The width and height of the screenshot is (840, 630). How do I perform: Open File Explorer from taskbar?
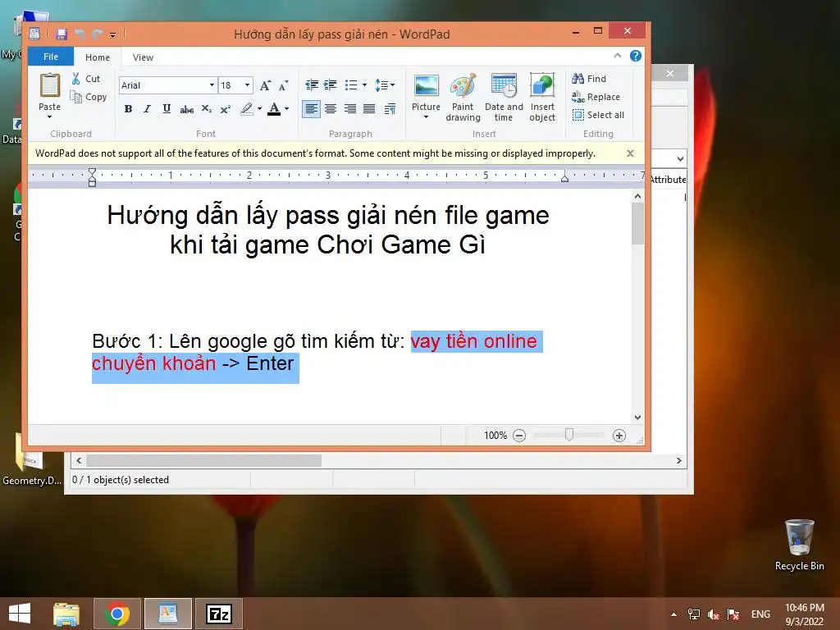pyautogui.click(x=66, y=614)
